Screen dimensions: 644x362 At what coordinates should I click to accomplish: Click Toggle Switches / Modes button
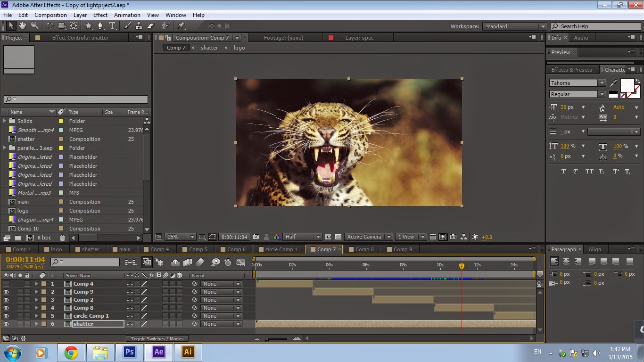click(x=157, y=338)
